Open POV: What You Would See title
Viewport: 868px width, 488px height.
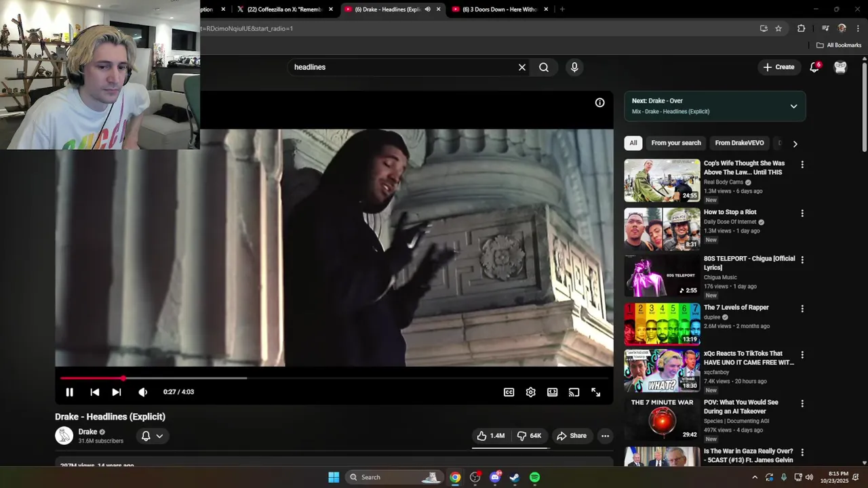coord(741,407)
